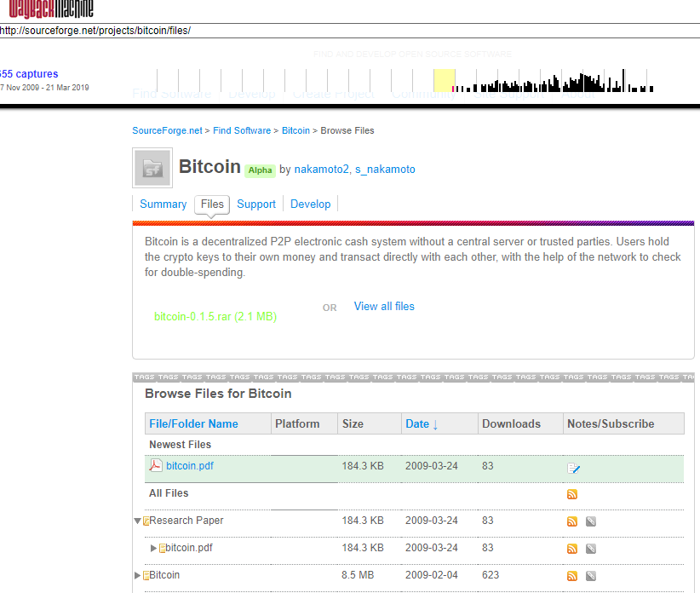Click the RSS feed icon in All Files row
This screenshot has width=700, height=593.
coord(572,494)
